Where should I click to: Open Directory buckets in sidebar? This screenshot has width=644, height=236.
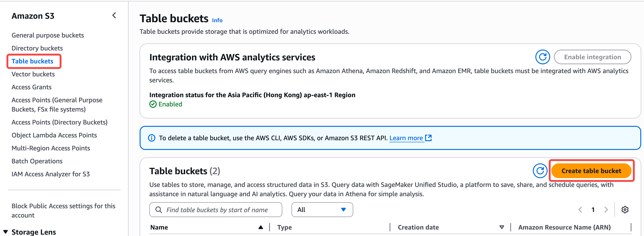pos(37,48)
